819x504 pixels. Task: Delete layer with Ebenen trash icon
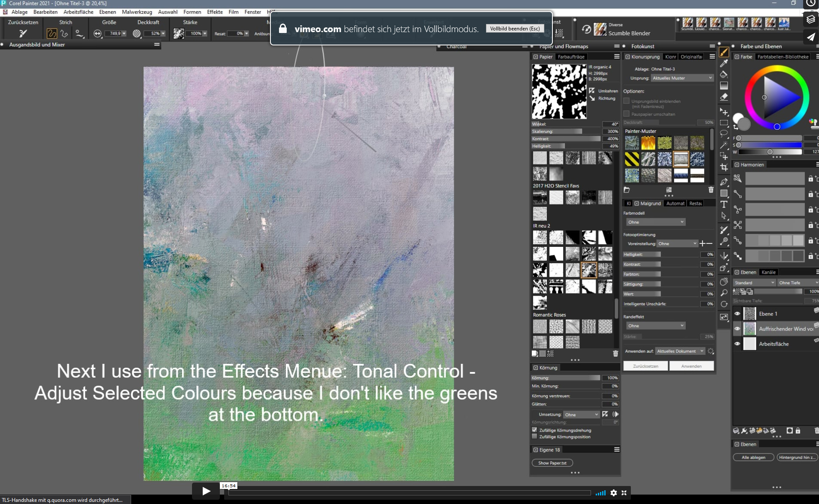click(816, 431)
